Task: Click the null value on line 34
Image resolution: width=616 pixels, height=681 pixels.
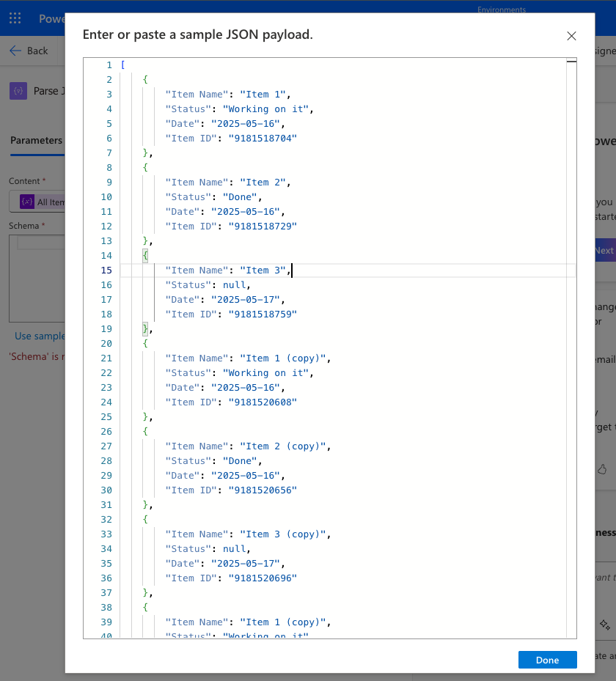Action: click(234, 549)
